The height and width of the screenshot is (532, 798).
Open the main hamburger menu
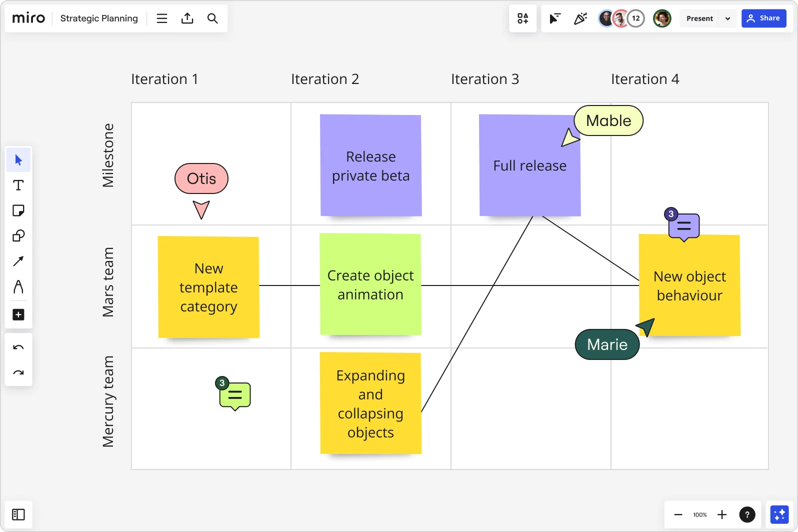coord(162,18)
